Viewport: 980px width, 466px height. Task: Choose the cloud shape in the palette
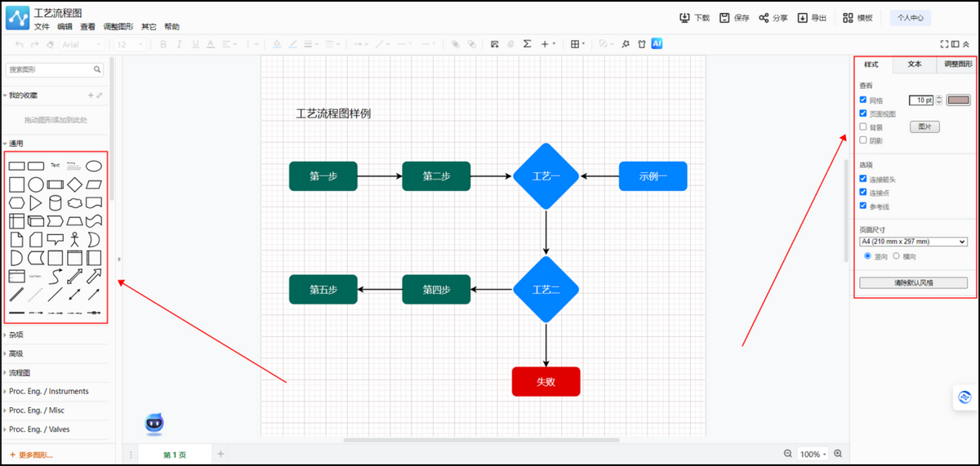coord(74,202)
